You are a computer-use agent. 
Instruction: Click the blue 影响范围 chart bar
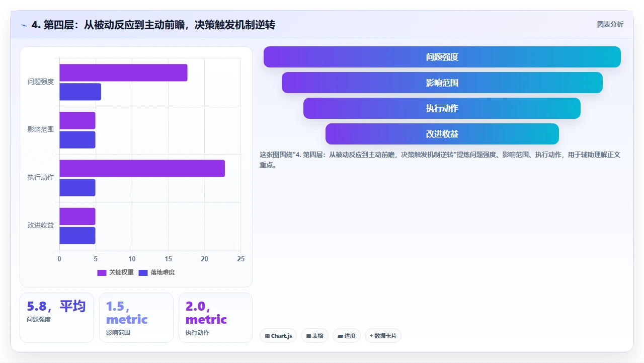pos(77,139)
